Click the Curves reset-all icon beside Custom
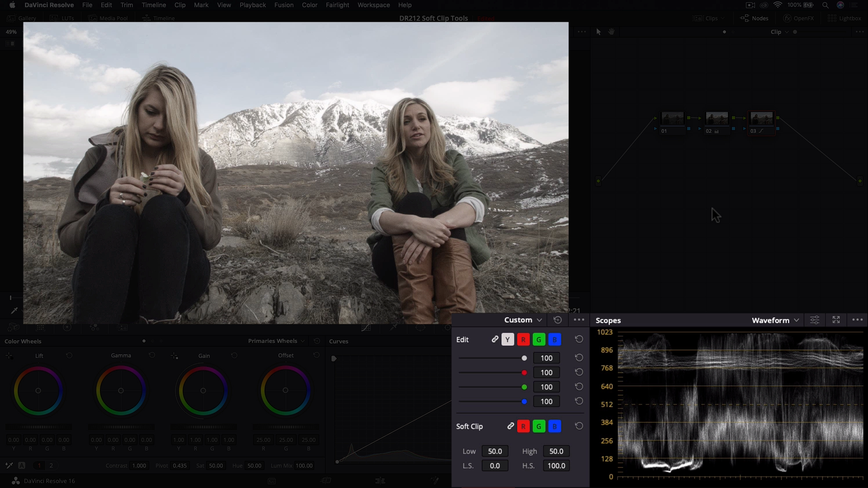 click(x=557, y=320)
